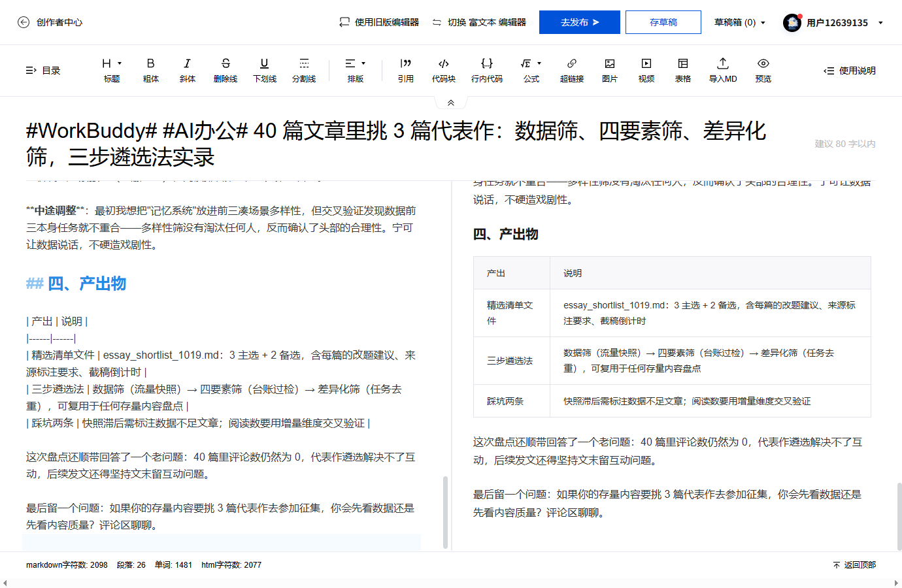Click the 精选清单文件 cell in preview table
This screenshot has width=902, height=588.
click(x=512, y=313)
